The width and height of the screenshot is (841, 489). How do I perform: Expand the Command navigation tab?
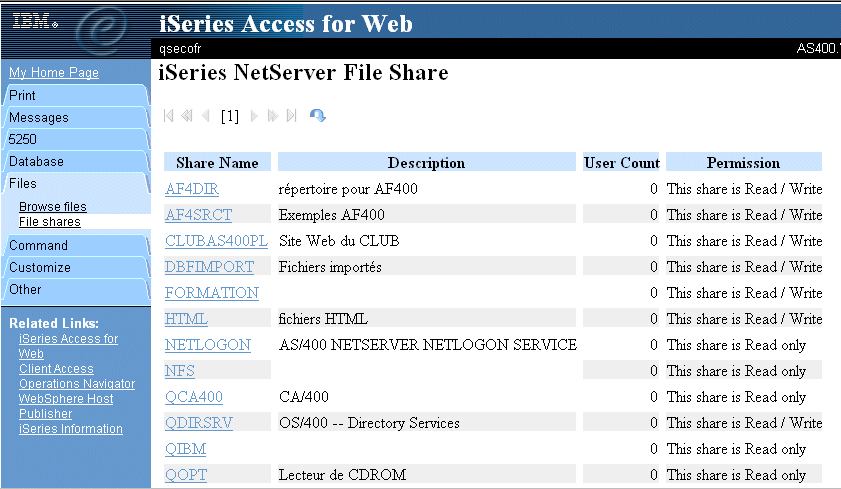pos(76,246)
